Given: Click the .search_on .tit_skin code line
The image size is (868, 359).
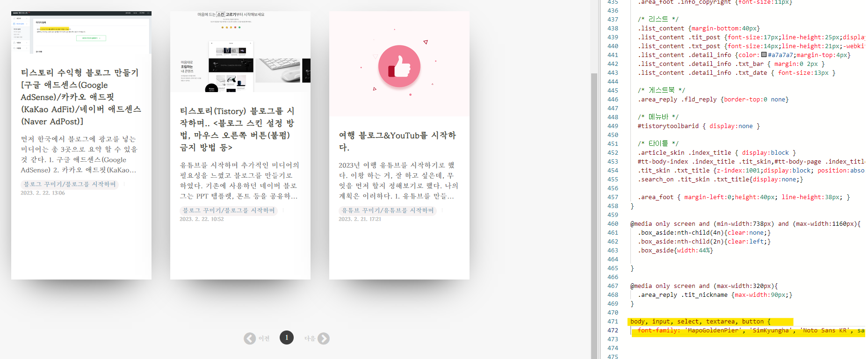Looking at the screenshot, I should point(720,179).
